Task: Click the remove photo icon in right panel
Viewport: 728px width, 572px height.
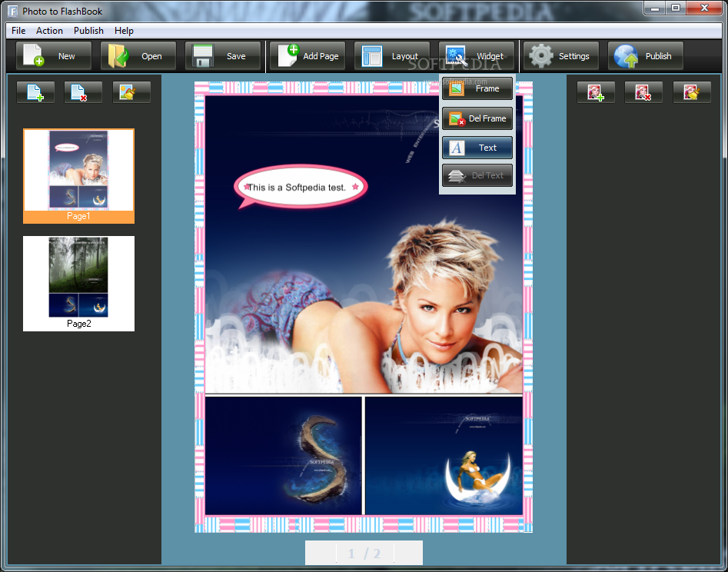Action: tap(643, 92)
